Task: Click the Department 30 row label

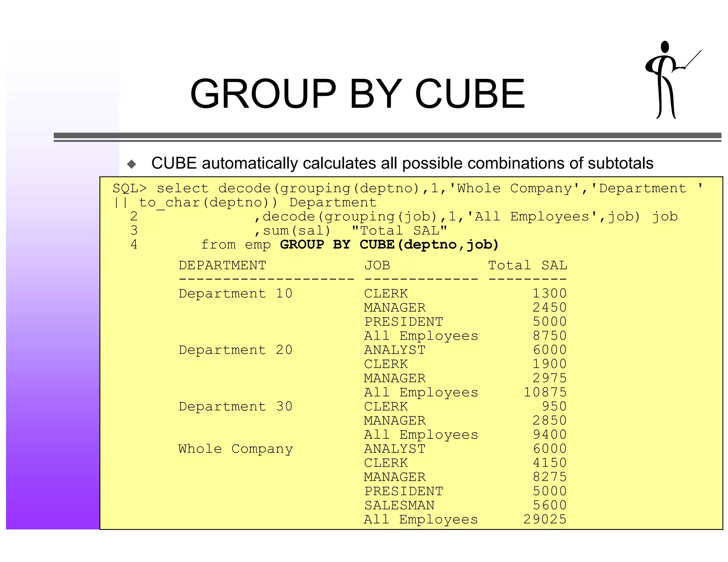Action: click(235, 406)
